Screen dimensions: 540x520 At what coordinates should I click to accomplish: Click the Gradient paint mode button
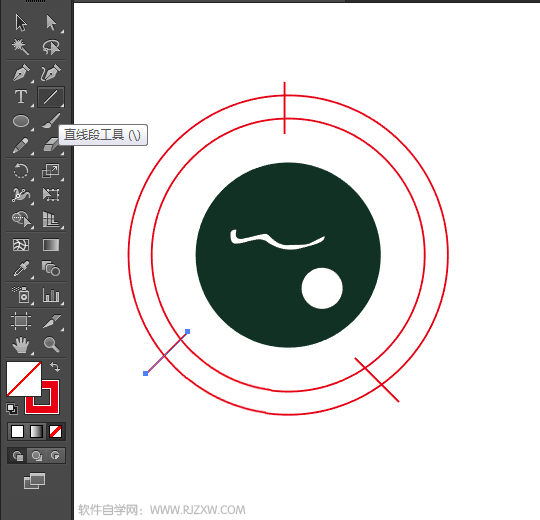click(37, 431)
